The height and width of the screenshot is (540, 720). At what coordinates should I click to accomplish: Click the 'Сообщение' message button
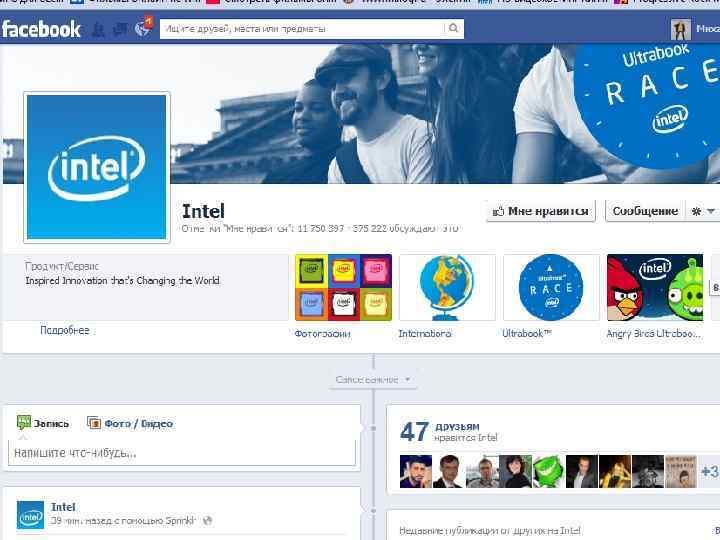pos(645,211)
